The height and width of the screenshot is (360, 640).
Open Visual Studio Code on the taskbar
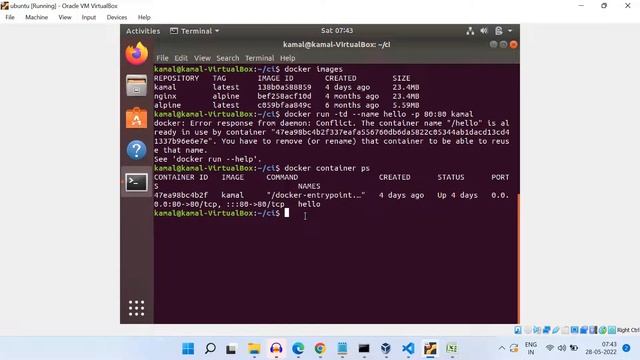pos(408,349)
